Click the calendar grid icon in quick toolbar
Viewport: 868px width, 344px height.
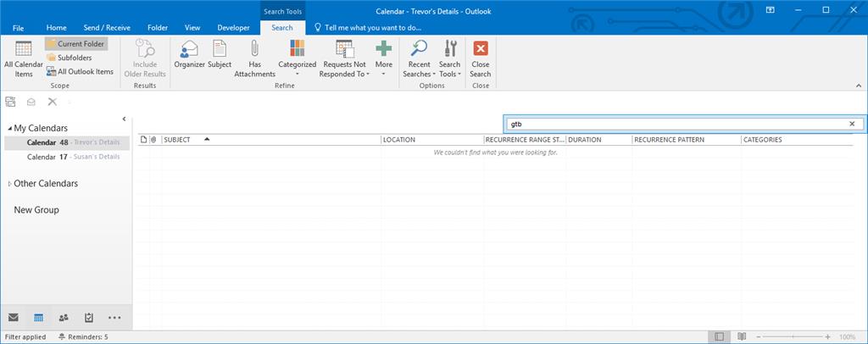(10, 102)
